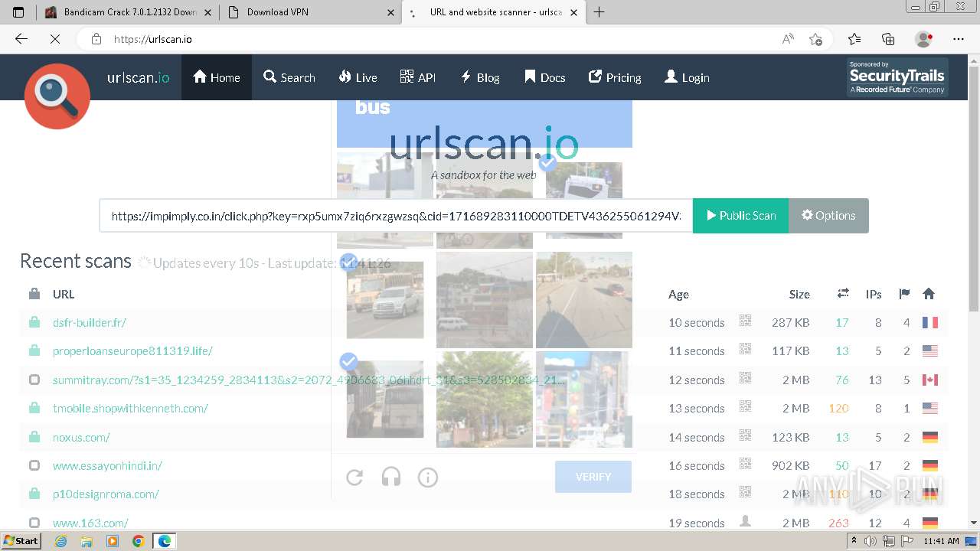The image size is (980, 551).
Task: Click the QR icon in the 14 seconds row
Action: point(745,435)
